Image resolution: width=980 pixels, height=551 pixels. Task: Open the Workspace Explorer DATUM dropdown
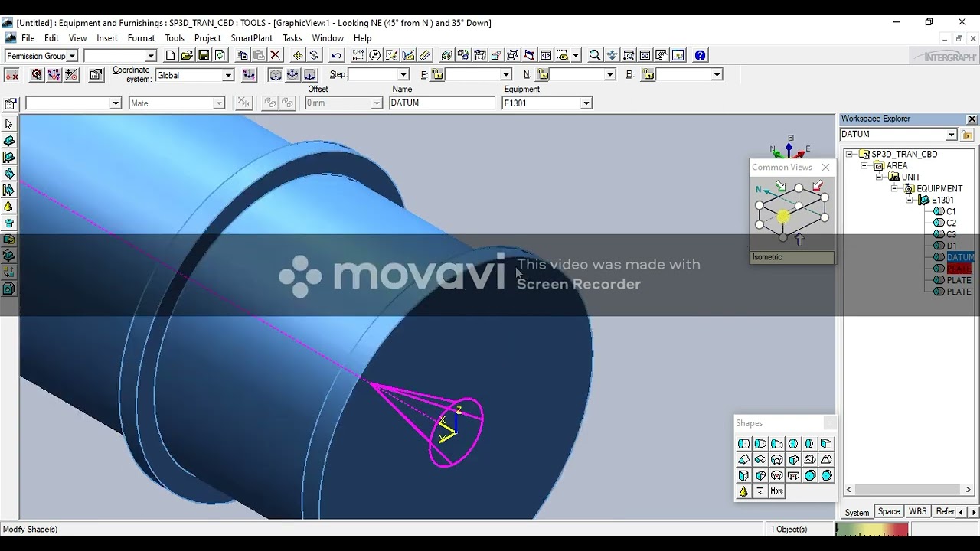coord(951,135)
